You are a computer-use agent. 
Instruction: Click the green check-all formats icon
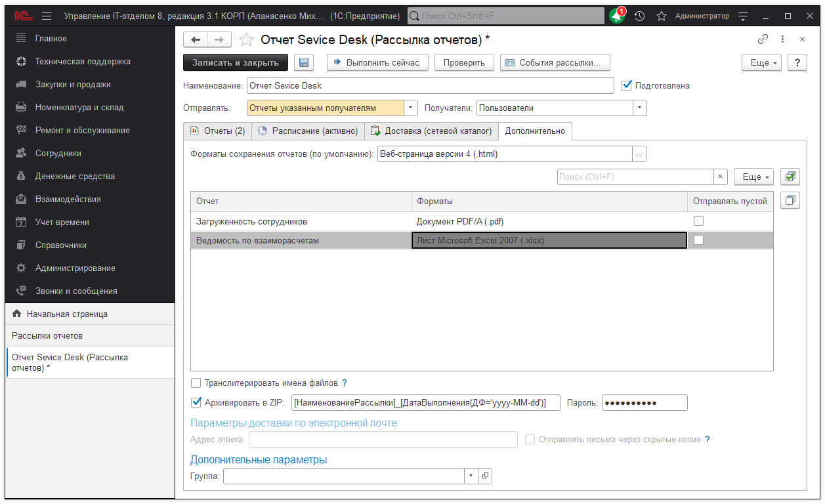[790, 177]
